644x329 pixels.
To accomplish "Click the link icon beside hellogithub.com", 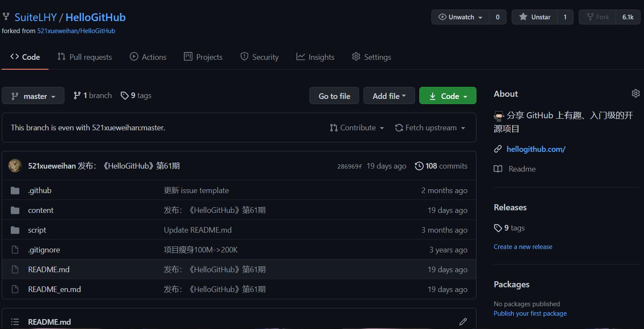I will [498, 149].
